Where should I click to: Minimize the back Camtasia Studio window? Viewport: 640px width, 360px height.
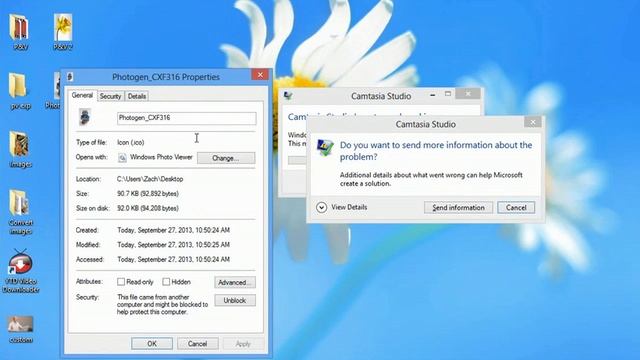click(433, 94)
